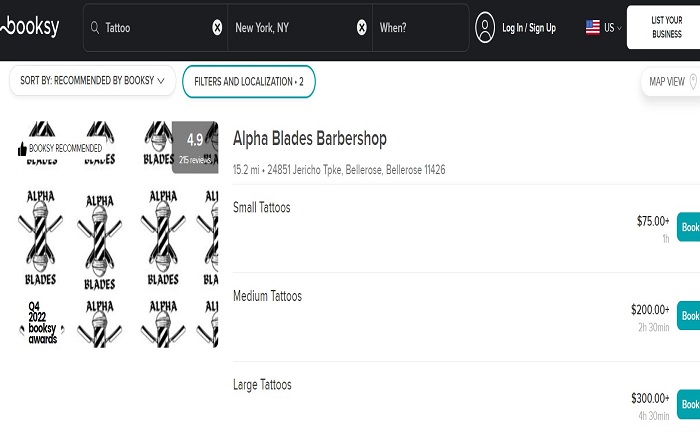
Task: Click the 24851 Jericho Tpke address
Action: (x=356, y=170)
